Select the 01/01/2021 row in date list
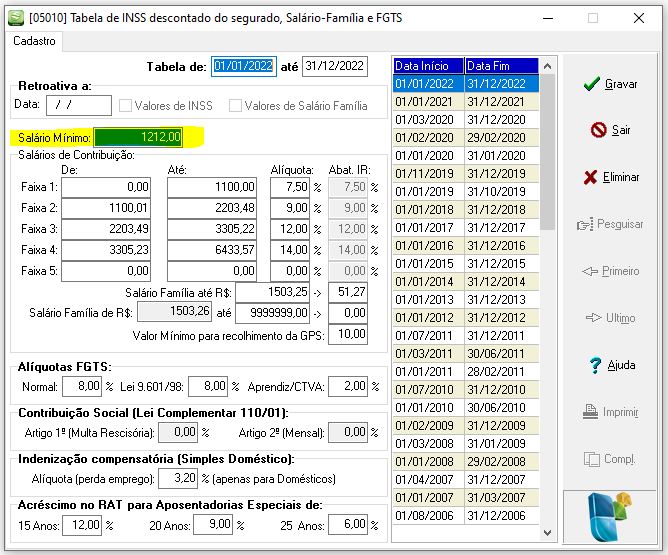668x555 pixels. (x=466, y=102)
